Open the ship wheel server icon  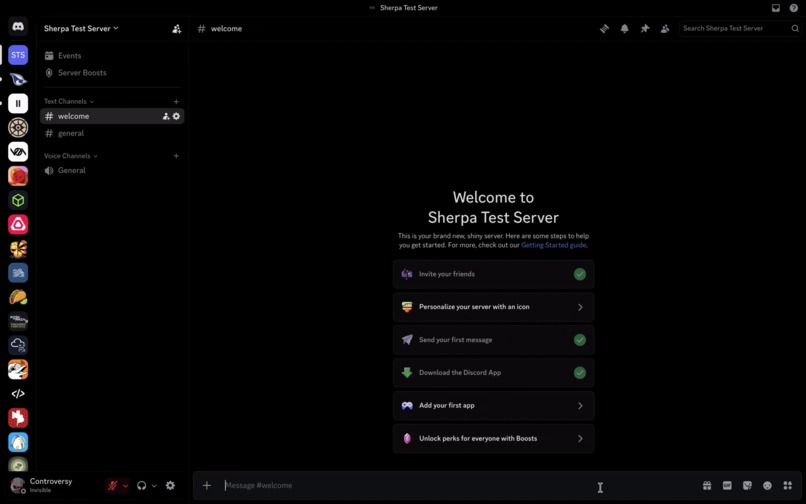[x=18, y=128]
